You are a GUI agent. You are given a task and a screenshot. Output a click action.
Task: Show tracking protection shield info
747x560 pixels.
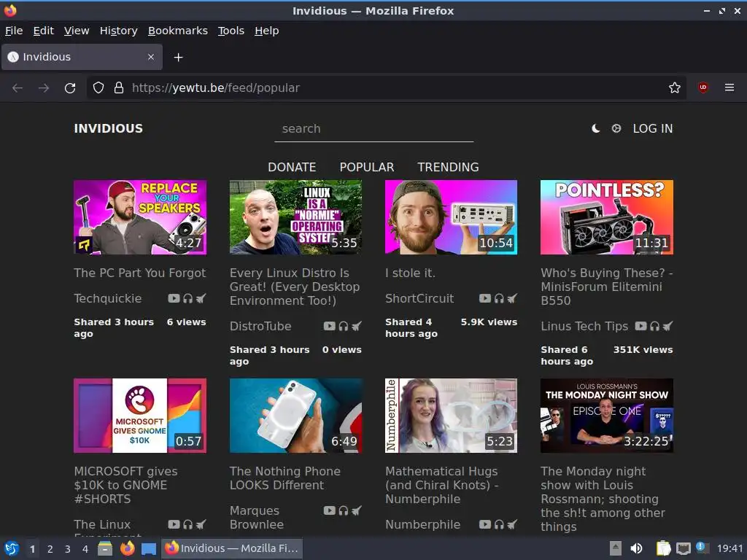tap(98, 87)
